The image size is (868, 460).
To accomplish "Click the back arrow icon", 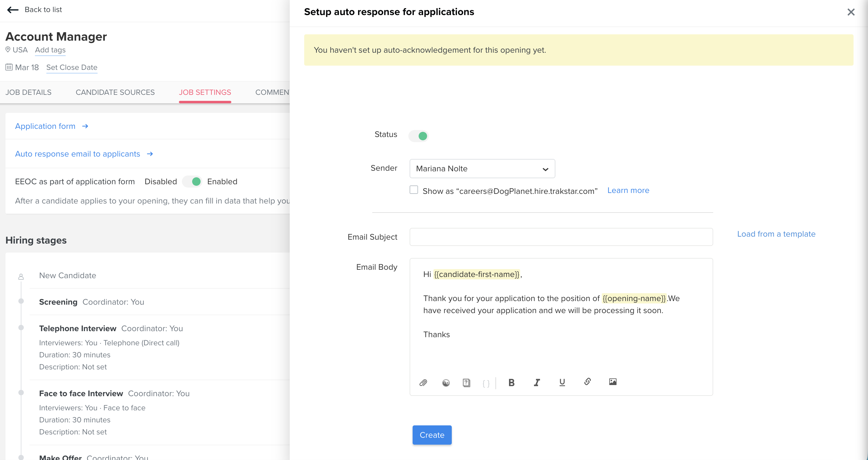I will tap(13, 10).
